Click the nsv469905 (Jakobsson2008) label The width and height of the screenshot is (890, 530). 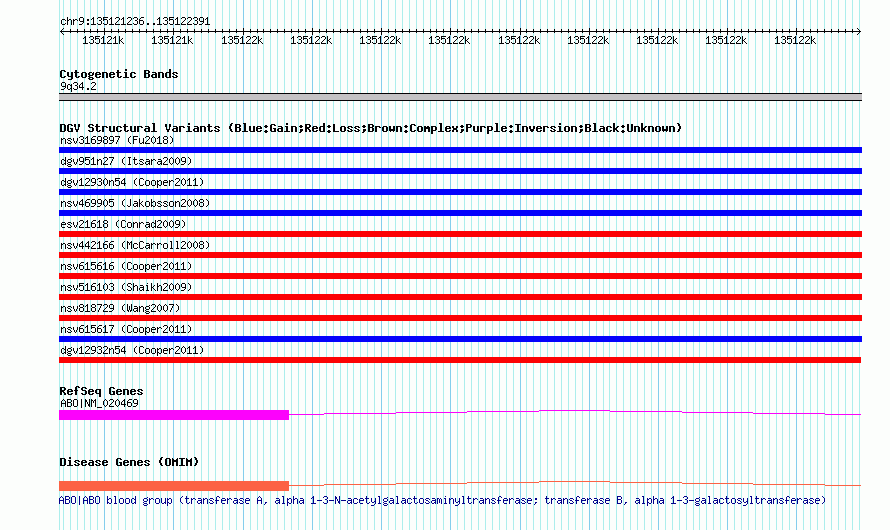(x=135, y=203)
